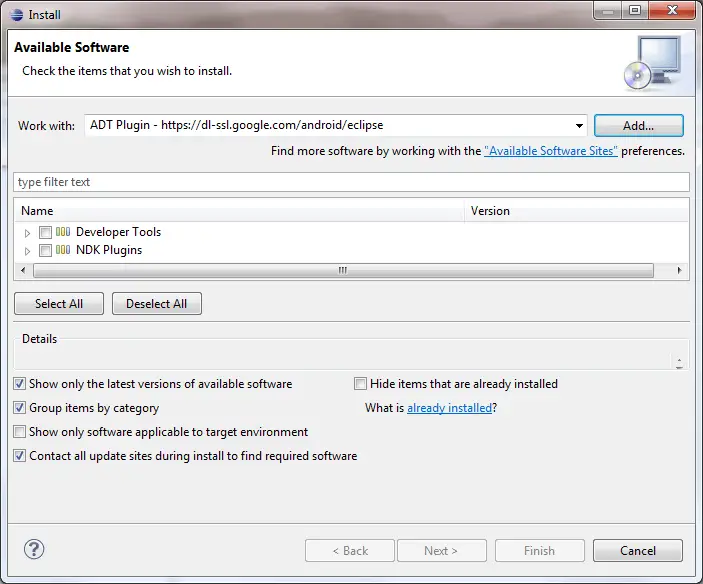Click the already installed link
Viewport: 703px width, 584px height.
[449, 408]
